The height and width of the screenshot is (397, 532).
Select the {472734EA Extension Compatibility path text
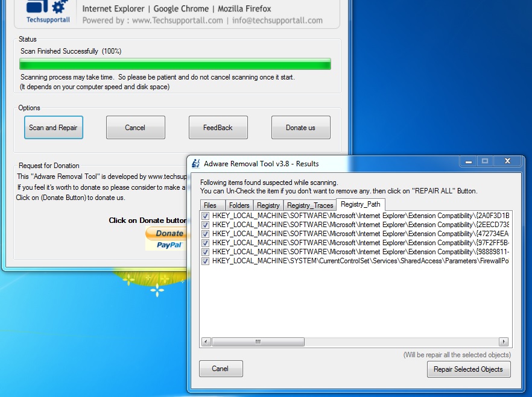(x=361, y=234)
